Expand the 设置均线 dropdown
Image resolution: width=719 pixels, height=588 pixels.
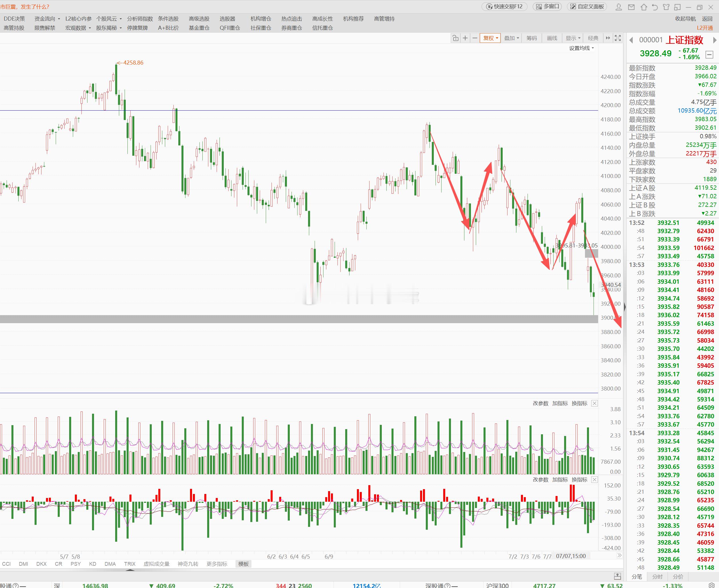pos(582,48)
